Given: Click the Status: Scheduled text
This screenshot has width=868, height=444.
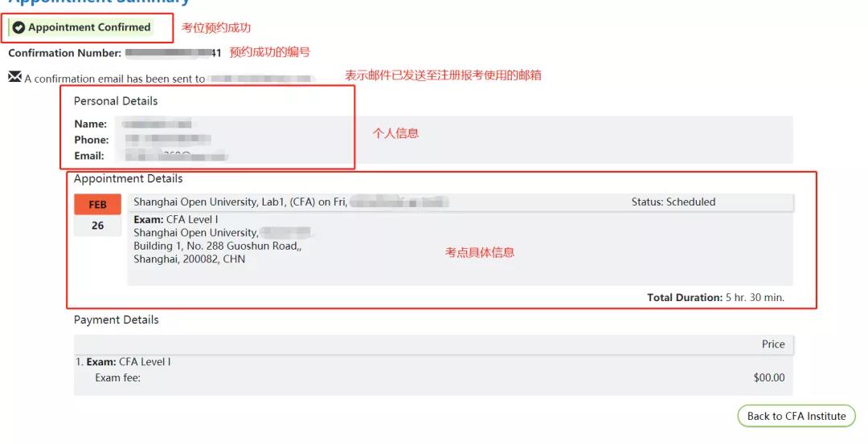Looking at the screenshot, I should coord(674,202).
